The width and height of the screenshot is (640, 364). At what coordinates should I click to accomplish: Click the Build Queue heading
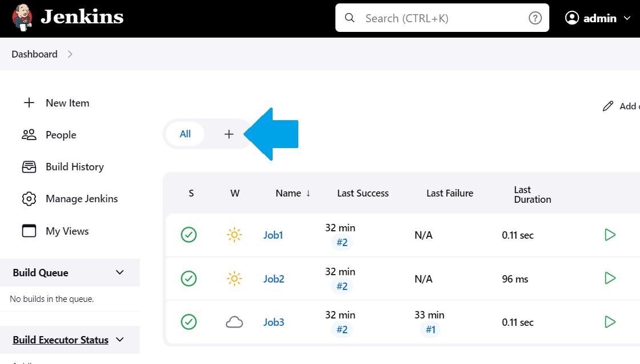[40, 273]
